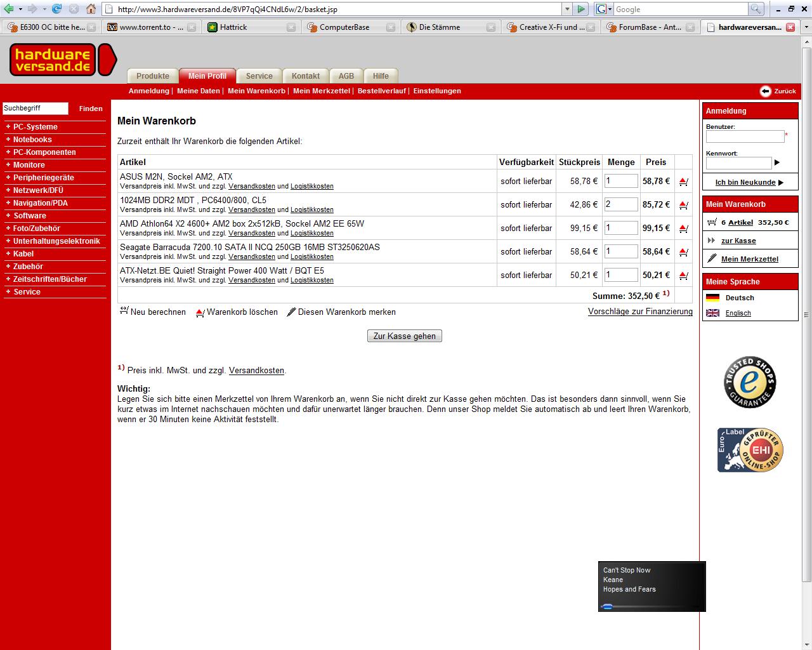
Task: Click pencil icon beside Mein Merkzettel
Action: click(x=712, y=258)
